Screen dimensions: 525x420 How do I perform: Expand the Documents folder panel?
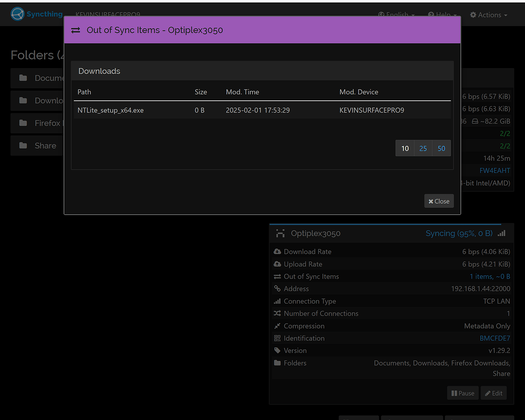[37, 78]
